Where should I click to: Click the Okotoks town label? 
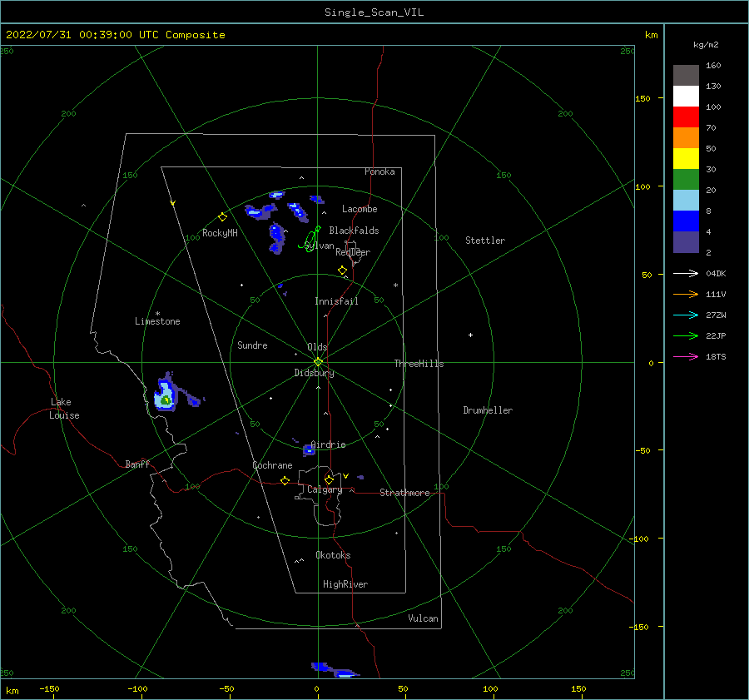(x=333, y=555)
